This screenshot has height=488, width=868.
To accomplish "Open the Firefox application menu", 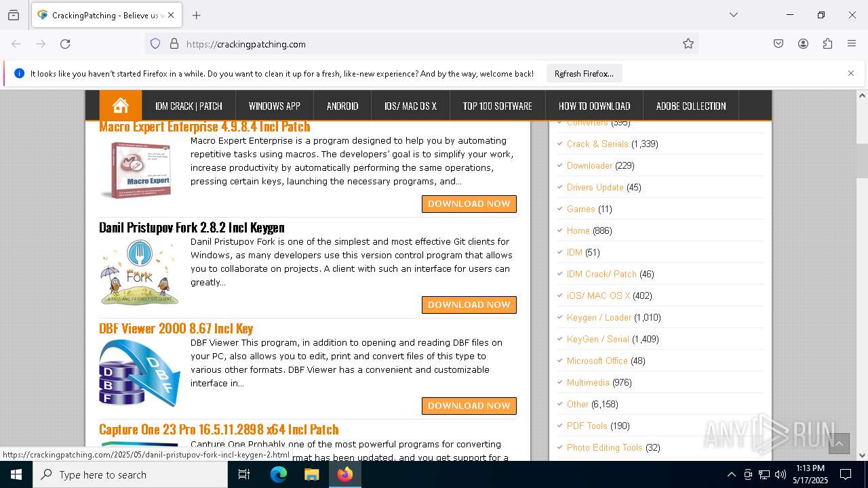I will coord(852,44).
